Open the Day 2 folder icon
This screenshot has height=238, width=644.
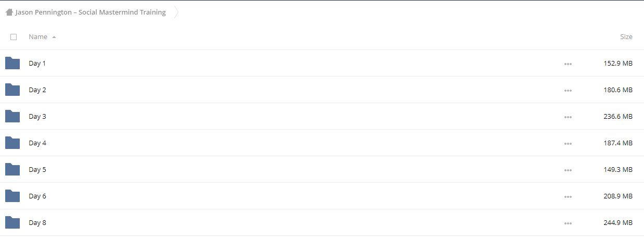click(x=12, y=90)
